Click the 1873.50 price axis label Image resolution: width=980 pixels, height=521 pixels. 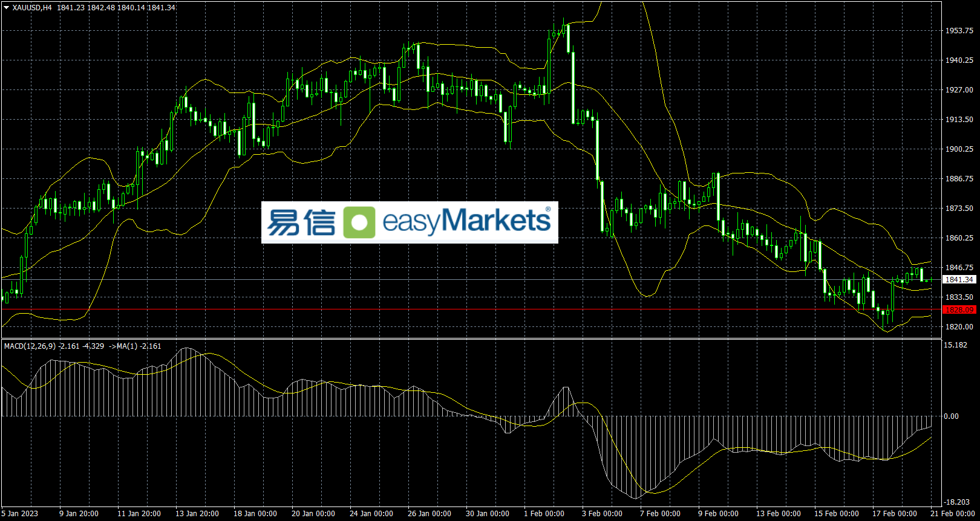pyautogui.click(x=959, y=209)
